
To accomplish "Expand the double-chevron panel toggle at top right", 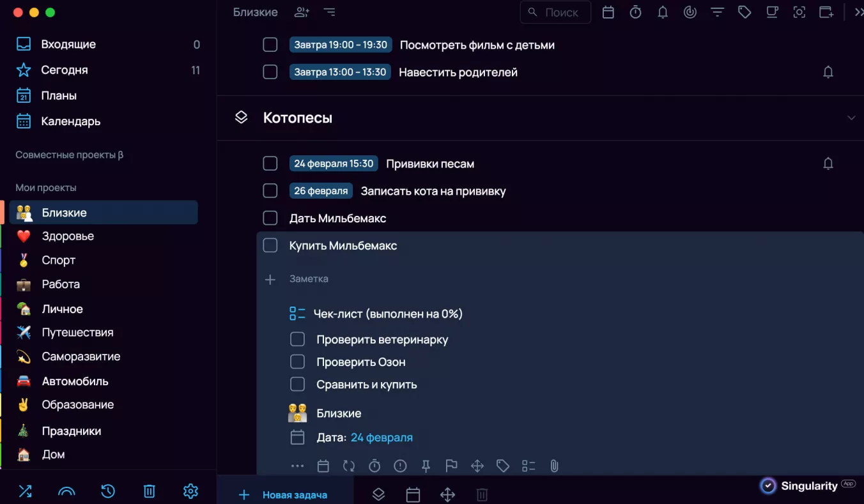I will [x=859, y=12].
